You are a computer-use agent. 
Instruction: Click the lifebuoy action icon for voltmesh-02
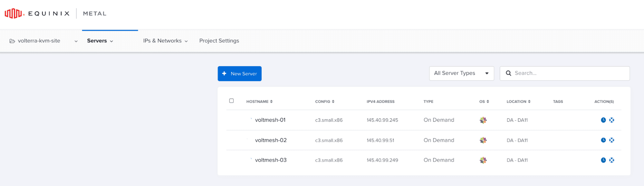coord(611,140)
